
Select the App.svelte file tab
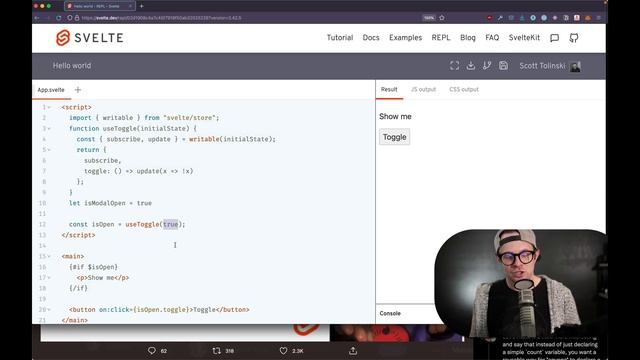coord(51,90)
